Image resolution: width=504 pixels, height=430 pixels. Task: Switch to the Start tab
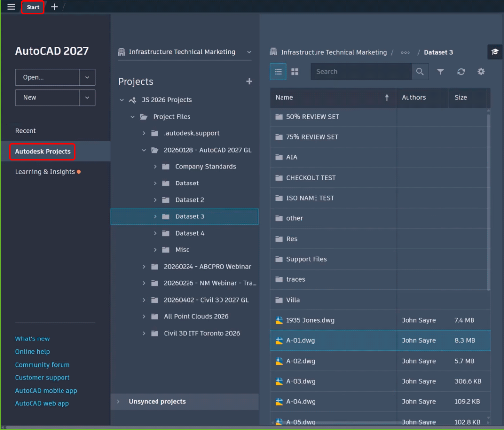(32, 7)
